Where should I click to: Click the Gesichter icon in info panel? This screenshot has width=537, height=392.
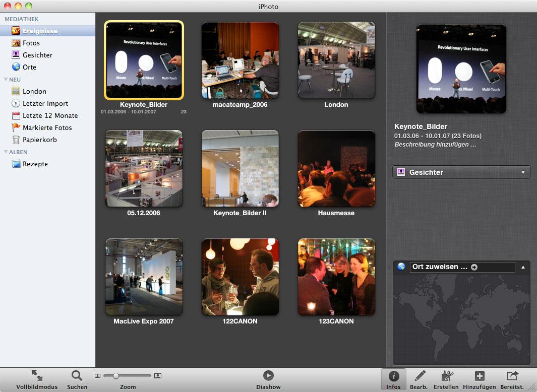click(x=401, y=172)
